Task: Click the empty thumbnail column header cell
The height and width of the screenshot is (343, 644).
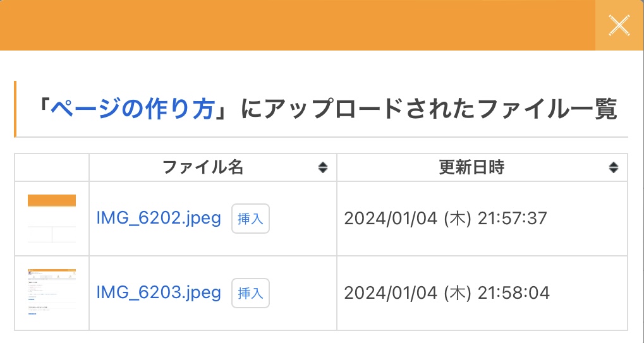Action: 52,167
